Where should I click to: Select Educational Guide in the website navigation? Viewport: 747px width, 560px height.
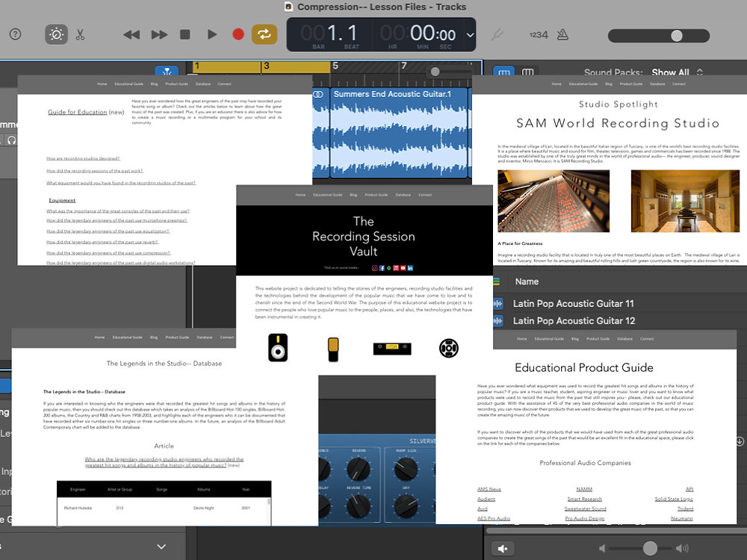pyautogui.click(x=327, y=195)
